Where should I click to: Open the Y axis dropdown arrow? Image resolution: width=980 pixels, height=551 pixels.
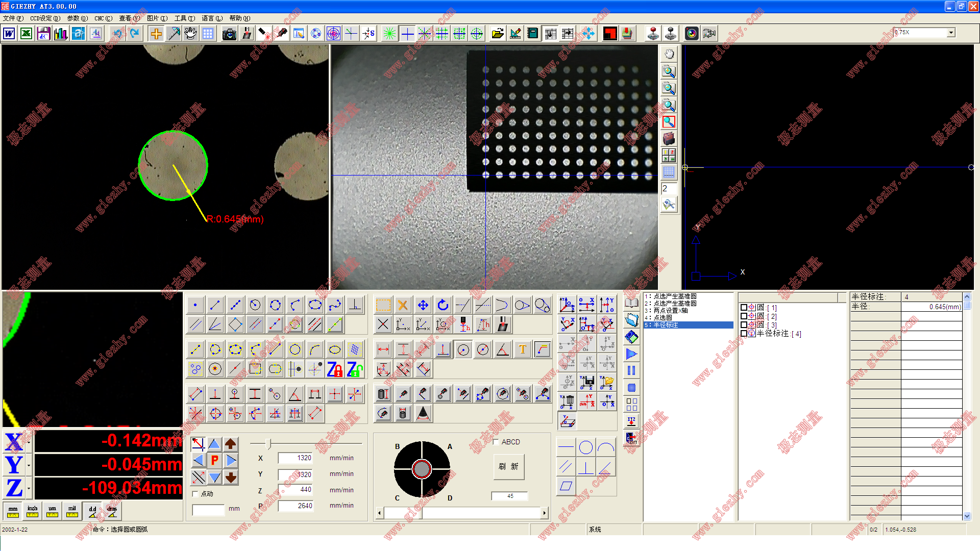click(29, 465)
